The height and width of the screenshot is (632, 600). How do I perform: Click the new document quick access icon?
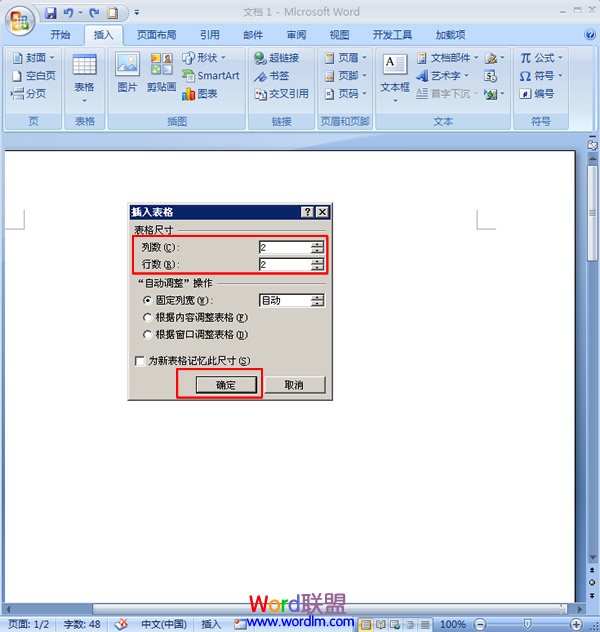pyautogui.click(x=113, y=13)
